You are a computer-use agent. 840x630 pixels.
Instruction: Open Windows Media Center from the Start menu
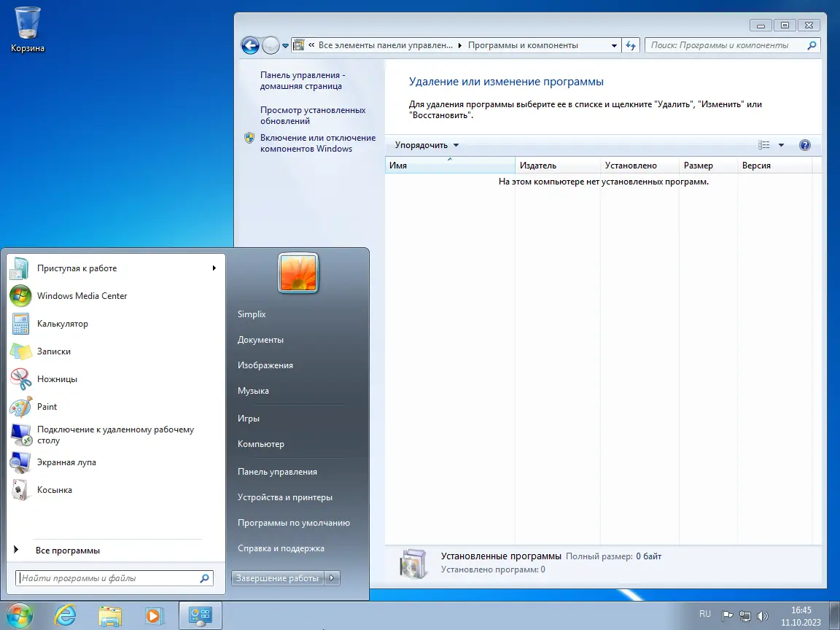click(82, 295)
